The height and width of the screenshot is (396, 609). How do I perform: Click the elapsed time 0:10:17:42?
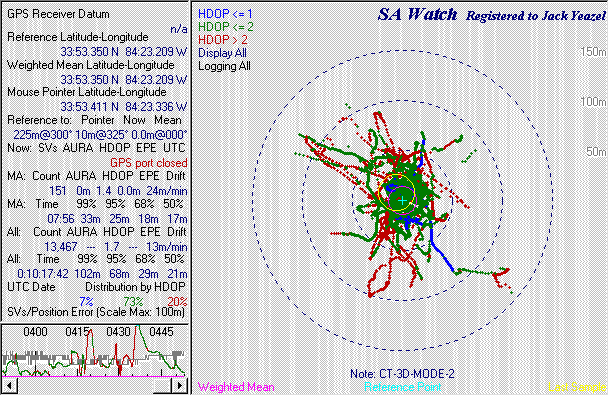(x=43, y=274)
